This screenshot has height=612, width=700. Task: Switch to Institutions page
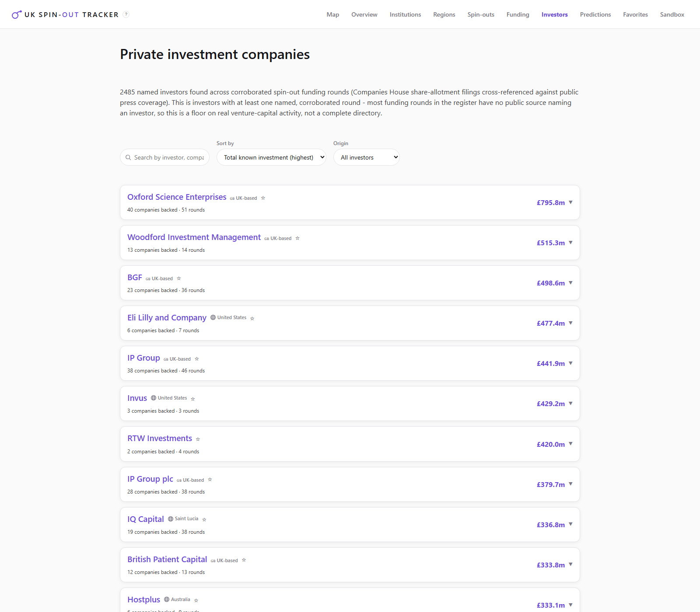406,14
